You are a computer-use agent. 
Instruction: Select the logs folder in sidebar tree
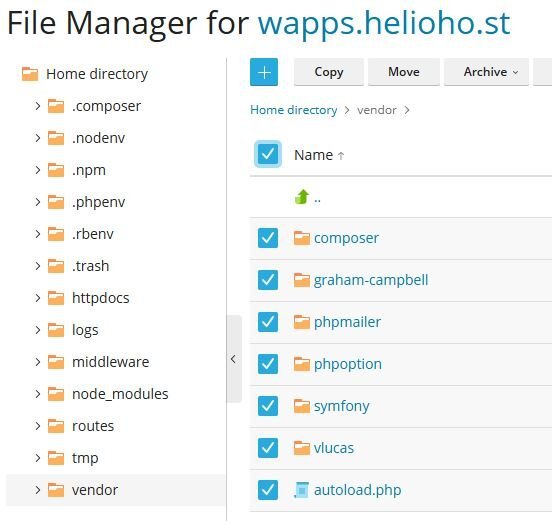85,330
